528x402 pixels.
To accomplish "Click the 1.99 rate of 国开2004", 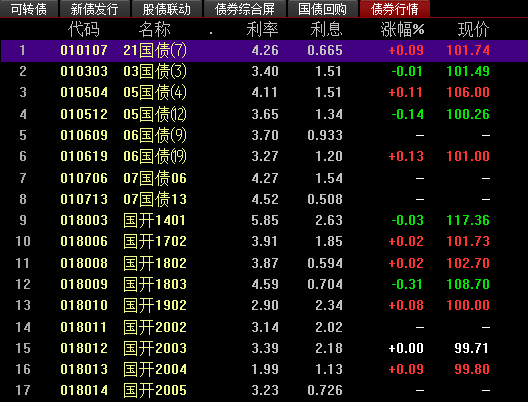I will point(265,369).
